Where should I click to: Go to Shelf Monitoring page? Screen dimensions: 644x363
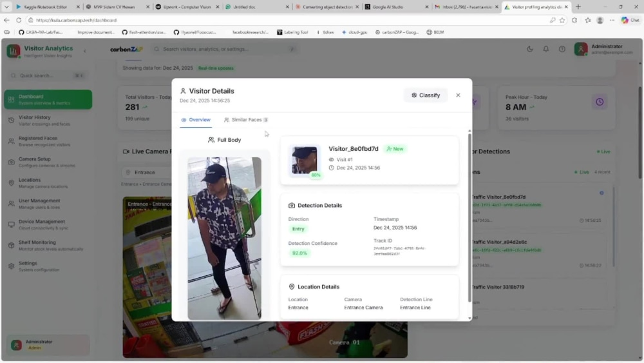tap(48, 246)
